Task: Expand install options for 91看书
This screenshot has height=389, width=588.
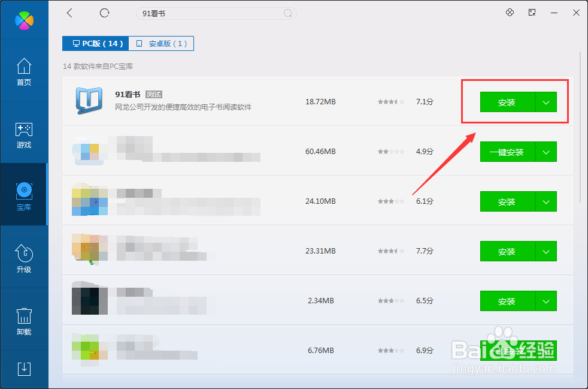Action: [x=546, y=102]
